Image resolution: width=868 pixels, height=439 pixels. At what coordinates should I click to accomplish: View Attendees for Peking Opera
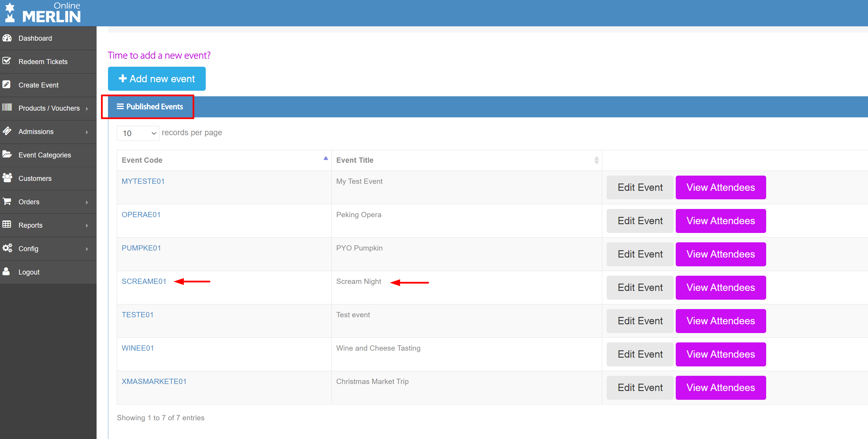coord(721,221)
